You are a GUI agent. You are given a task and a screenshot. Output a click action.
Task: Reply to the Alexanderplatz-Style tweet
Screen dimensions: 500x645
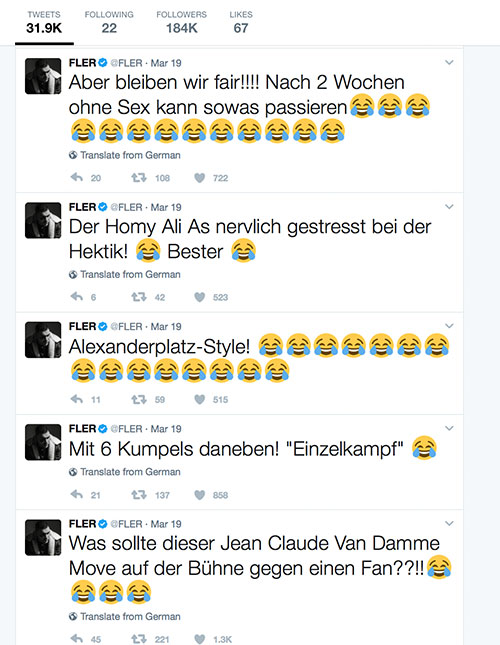[77, 399]
